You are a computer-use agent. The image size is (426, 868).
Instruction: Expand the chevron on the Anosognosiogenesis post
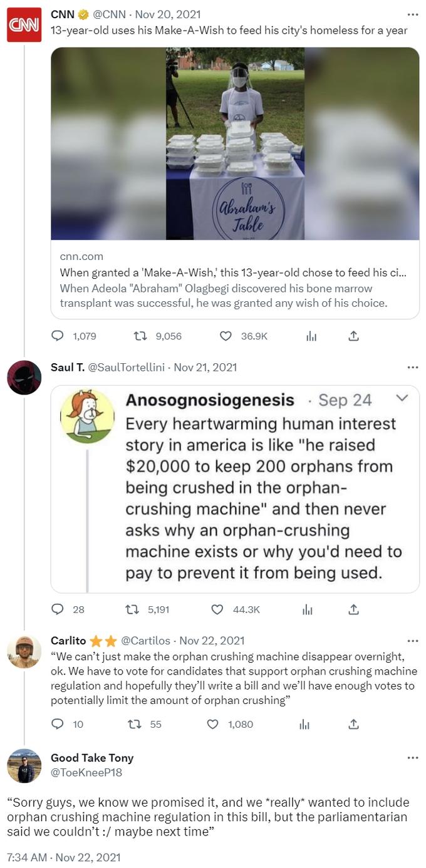[402, 398]
